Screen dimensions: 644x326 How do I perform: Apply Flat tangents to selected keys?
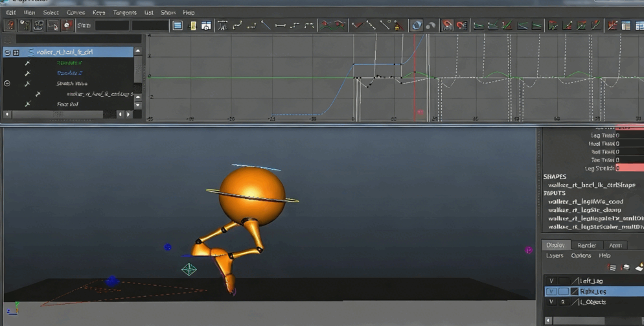pos(280,25)
